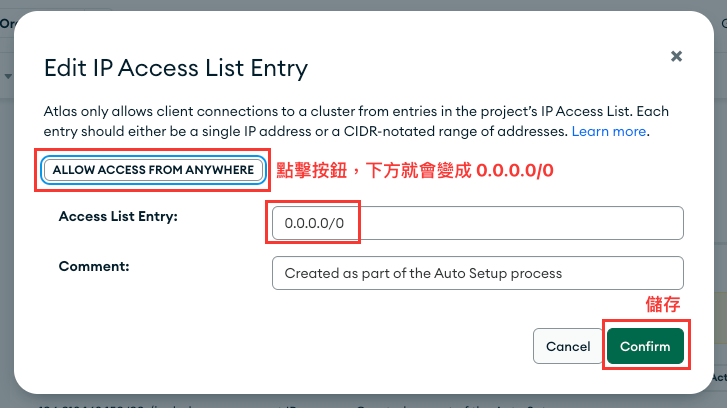Click the Allow Access From Anywhere button
The height and width of the screenshot is (408, 727).
pos(153,170)
